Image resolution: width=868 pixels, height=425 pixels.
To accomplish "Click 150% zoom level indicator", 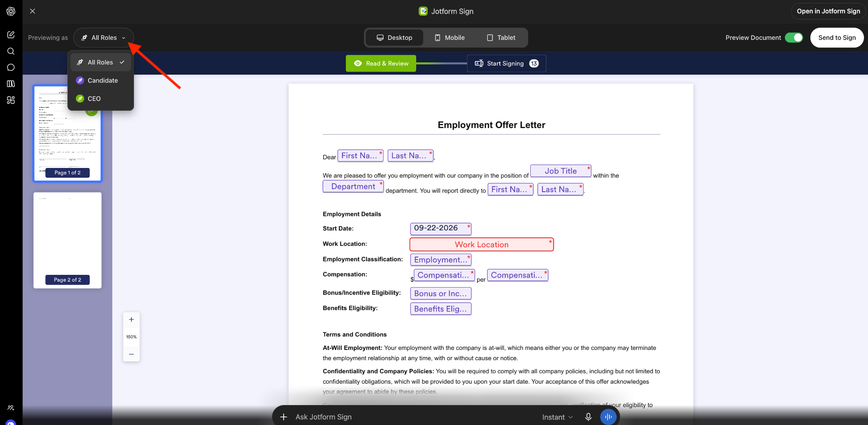I will pyautogui.click(x=131, y=337).
